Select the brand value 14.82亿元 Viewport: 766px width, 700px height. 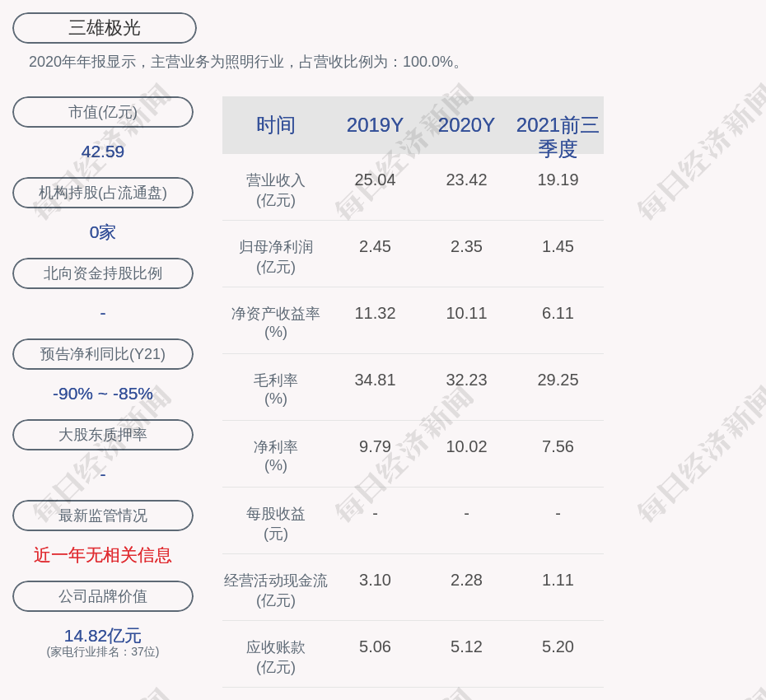click(x=103, y=636)
